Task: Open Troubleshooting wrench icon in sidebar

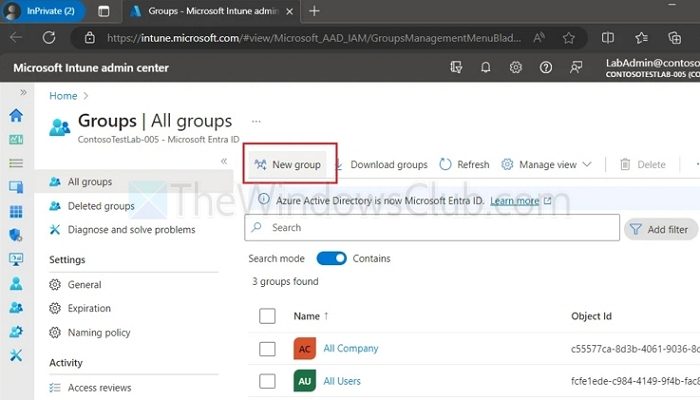Action: coord(16,355)
